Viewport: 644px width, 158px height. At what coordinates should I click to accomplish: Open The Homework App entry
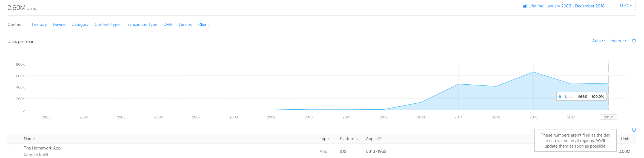42,148
